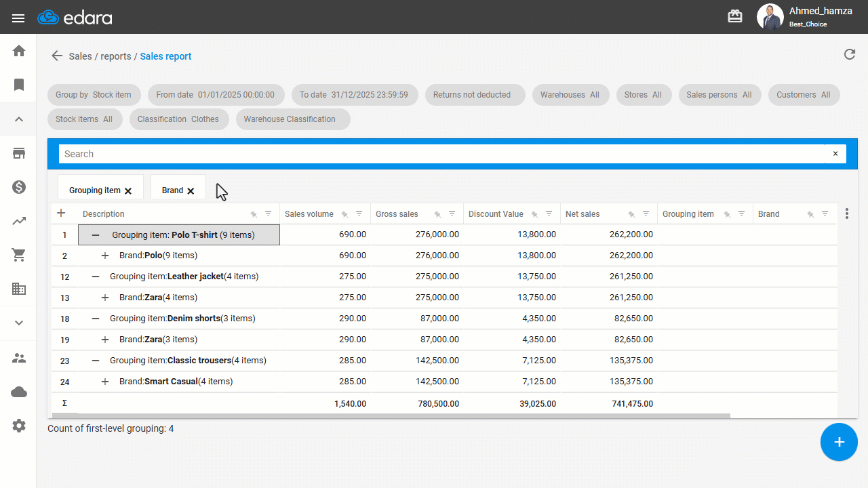The width and height of the screenshot is (868, 488).
Task: Go to Home in the sidebar
Action: point(19,51)
